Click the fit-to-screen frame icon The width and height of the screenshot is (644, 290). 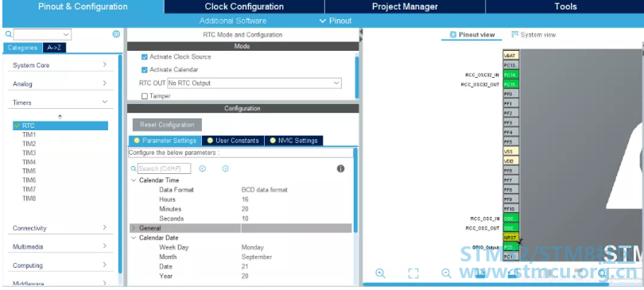tap(413, 273)
